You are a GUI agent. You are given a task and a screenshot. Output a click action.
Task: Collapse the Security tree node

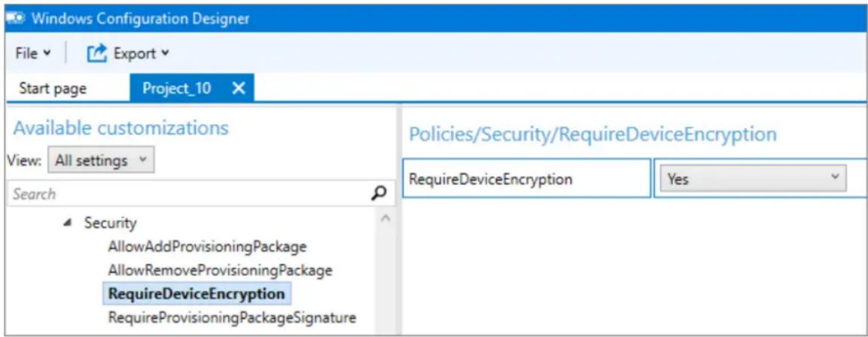68,223
